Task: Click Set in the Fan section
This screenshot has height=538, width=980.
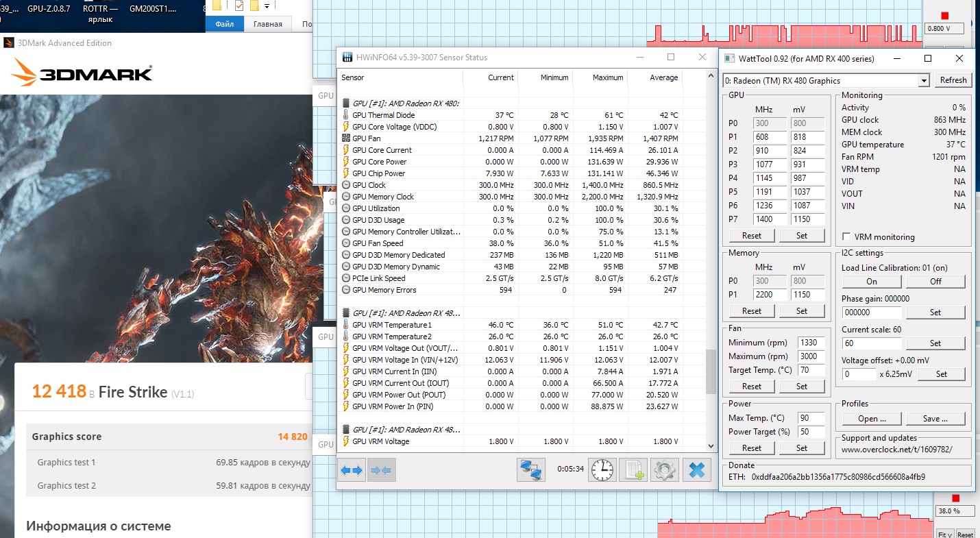Action: [x=802, y=387]
